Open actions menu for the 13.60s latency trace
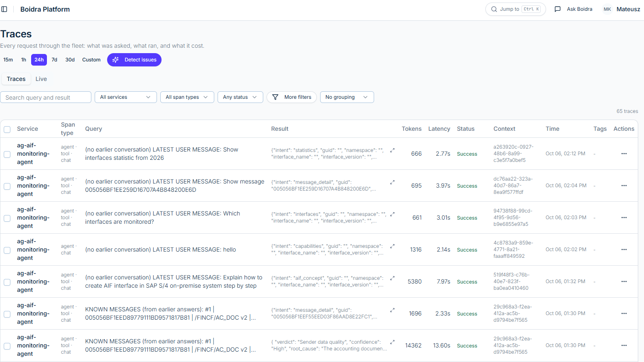644x362 pixels. click(624, 345)
